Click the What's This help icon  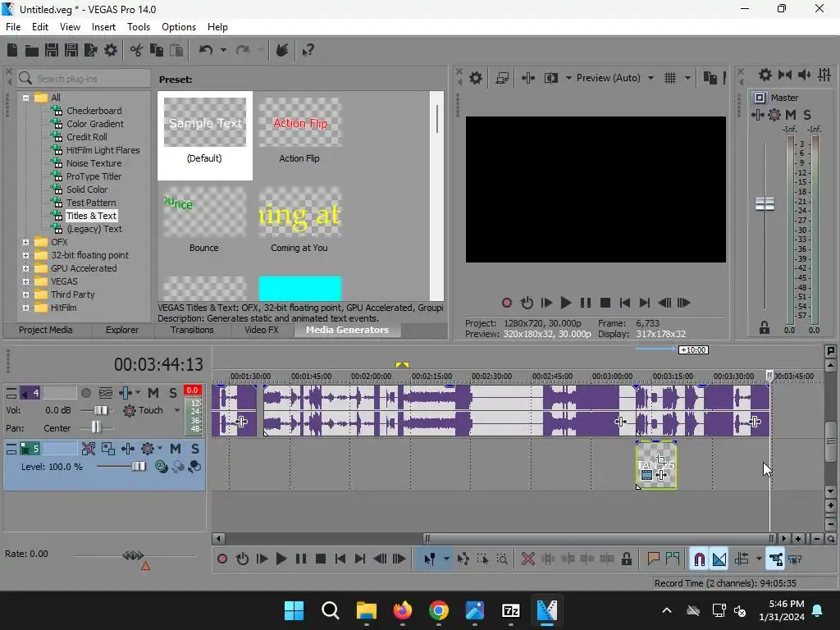308,50
